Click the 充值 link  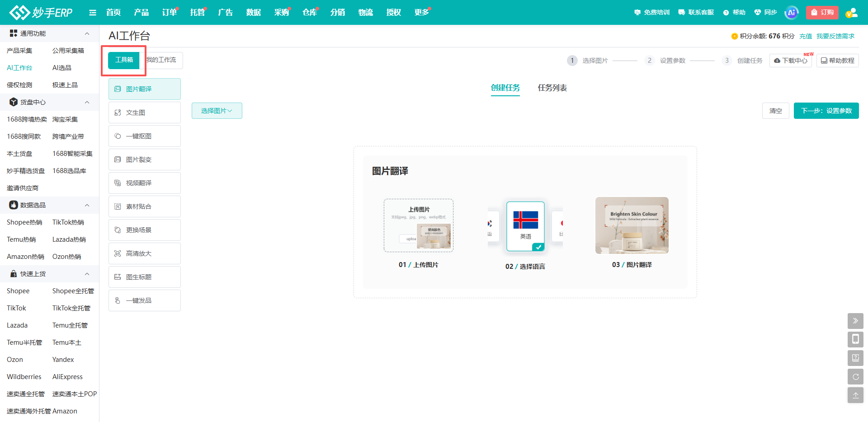coord(806,36)
